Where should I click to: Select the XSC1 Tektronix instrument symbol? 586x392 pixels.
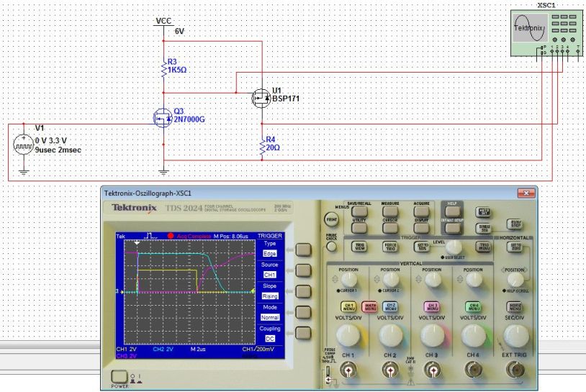pyautogui.click(x=546, y=33)
